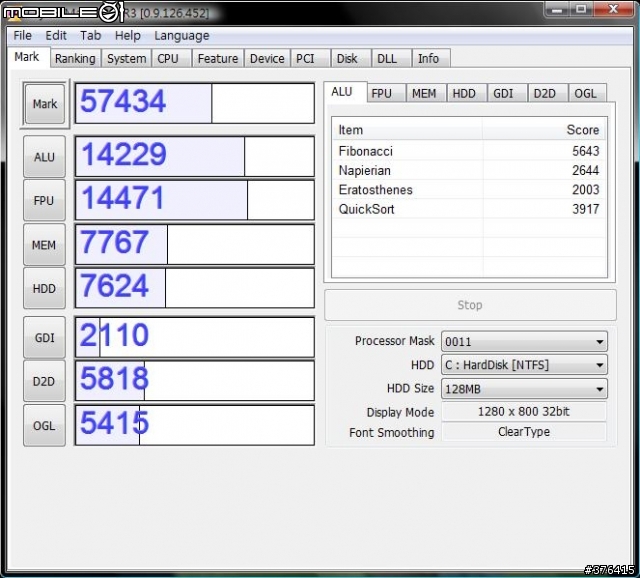The width and height of the screenshot is (640, 578).
Task: Run the ALU benchmark button
Action: point(44,157)
